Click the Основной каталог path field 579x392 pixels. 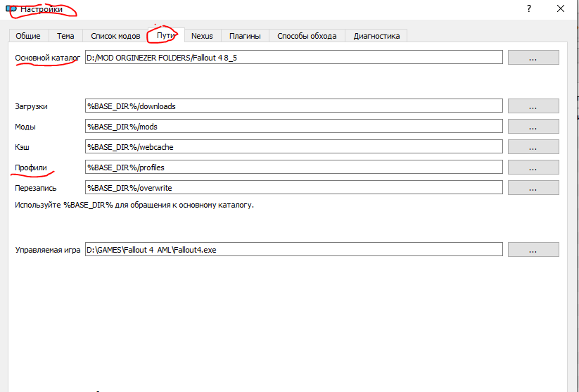point(293,58)
